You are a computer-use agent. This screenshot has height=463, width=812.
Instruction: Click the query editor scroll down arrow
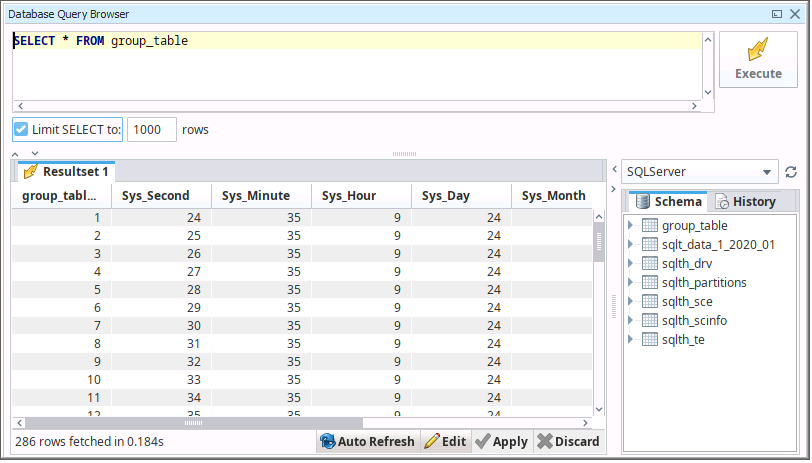pos(708,93)
